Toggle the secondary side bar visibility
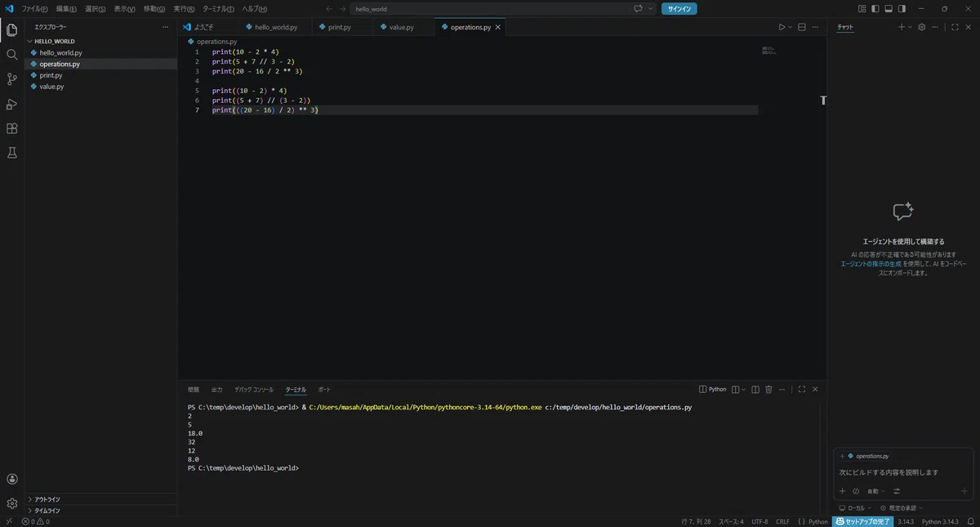This screenshot has height=527, width=980. point(902,9)
